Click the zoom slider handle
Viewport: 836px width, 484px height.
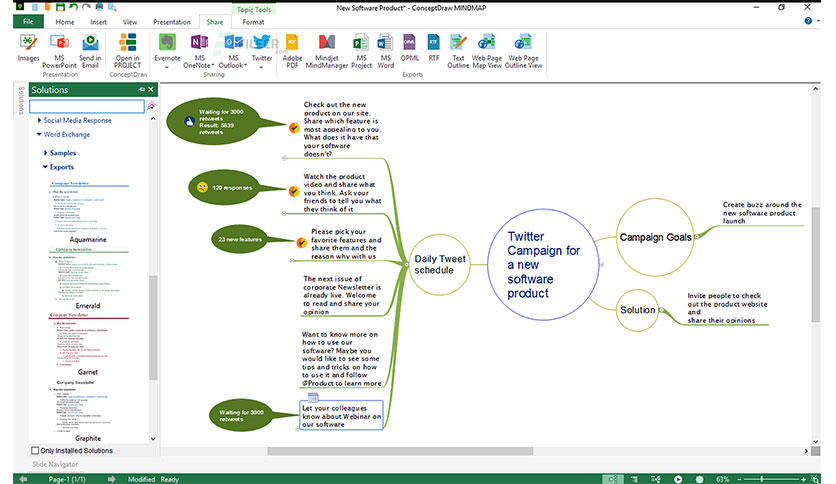(761, 479)
